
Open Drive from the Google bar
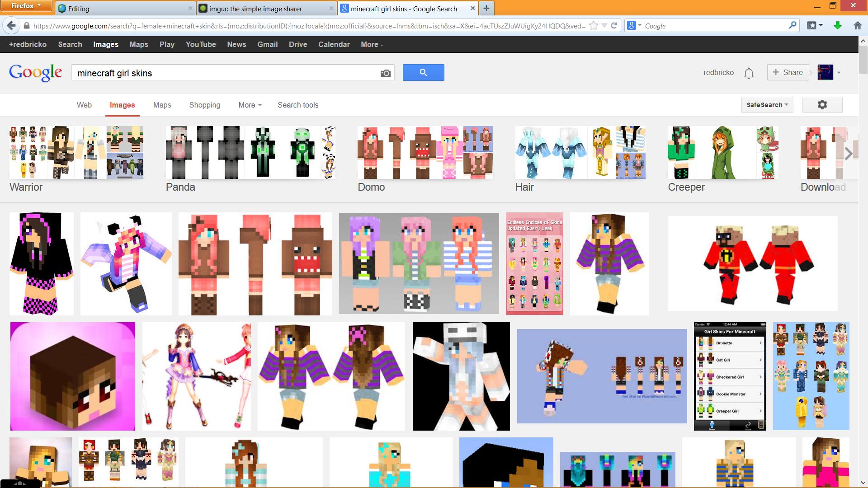click(x=298, y=44)
